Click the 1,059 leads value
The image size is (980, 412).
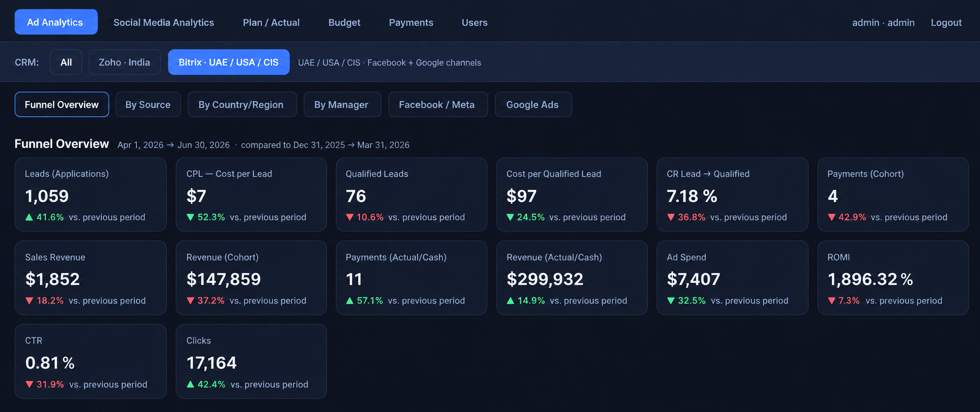point(47,196)
